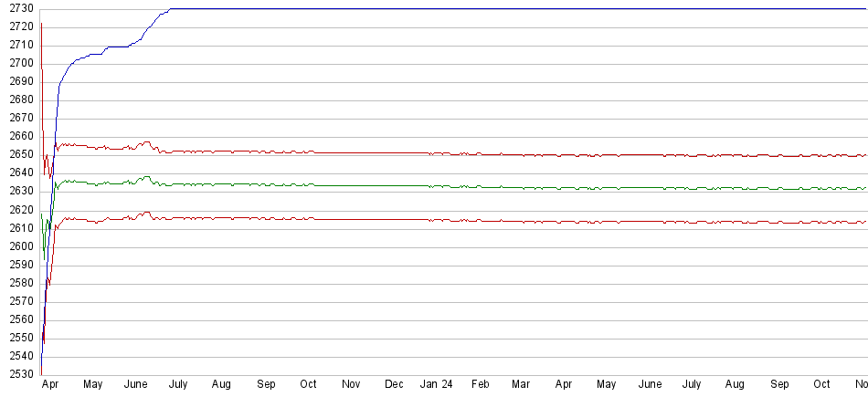Select the Dec label on the horizontal axis
The image size is (868, 397).
tap(395, 385)
